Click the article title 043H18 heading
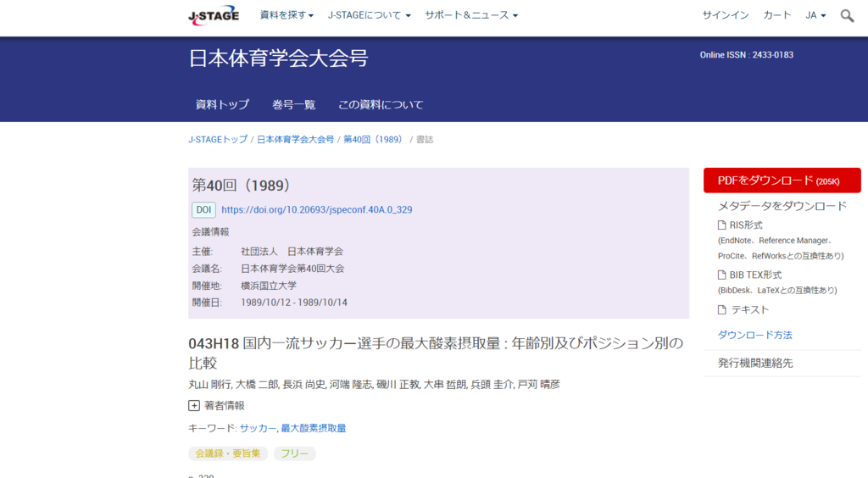This screenshot has height=478, width=868. coord(436,353)
